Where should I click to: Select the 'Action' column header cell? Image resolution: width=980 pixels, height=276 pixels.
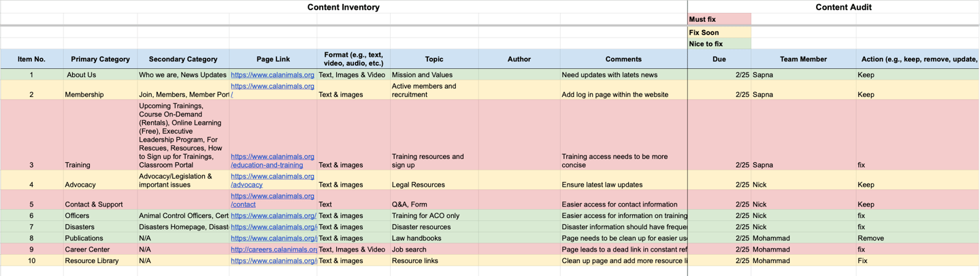(918, 59)
